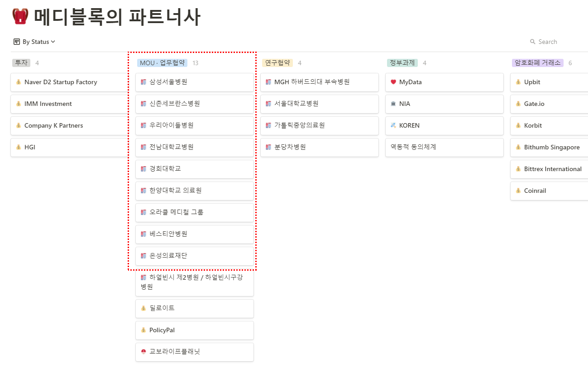Click the red icon on 교보라이프플래닛
This screenshot has height=368, width=588.
143,352
